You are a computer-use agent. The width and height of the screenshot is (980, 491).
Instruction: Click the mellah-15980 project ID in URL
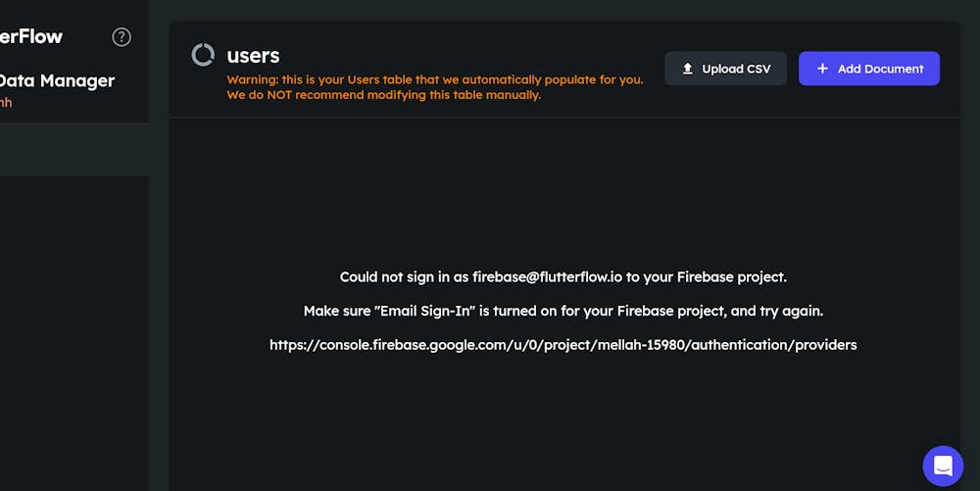coord(637,345)
